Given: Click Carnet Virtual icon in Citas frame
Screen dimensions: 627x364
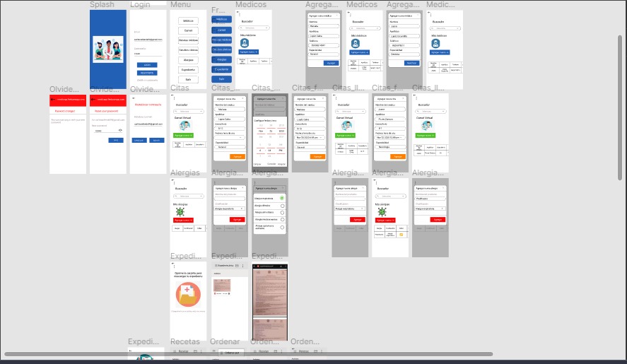Looking at the screenshot, I should [184, 126].
